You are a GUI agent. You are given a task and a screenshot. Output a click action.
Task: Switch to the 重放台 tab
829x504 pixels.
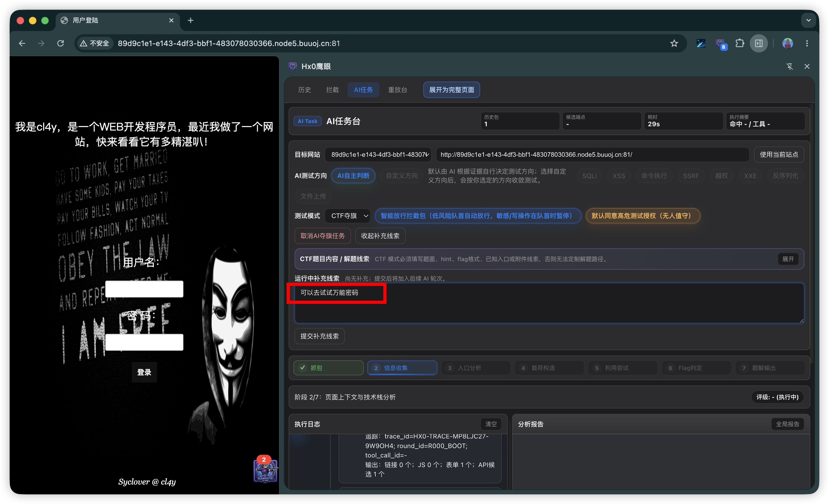(x=398, y=90)
